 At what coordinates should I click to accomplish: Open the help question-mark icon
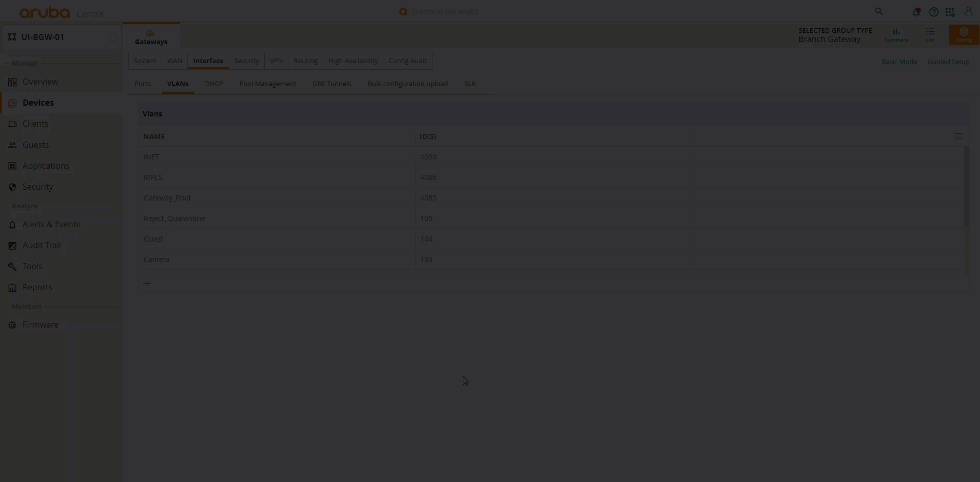[934, 12]
